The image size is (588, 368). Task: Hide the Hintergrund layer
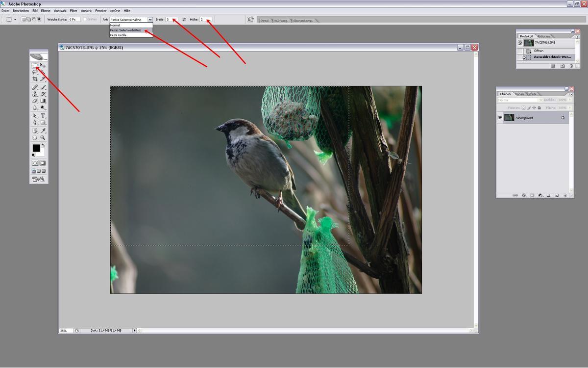pyautogui.click(x=500, y=118)
